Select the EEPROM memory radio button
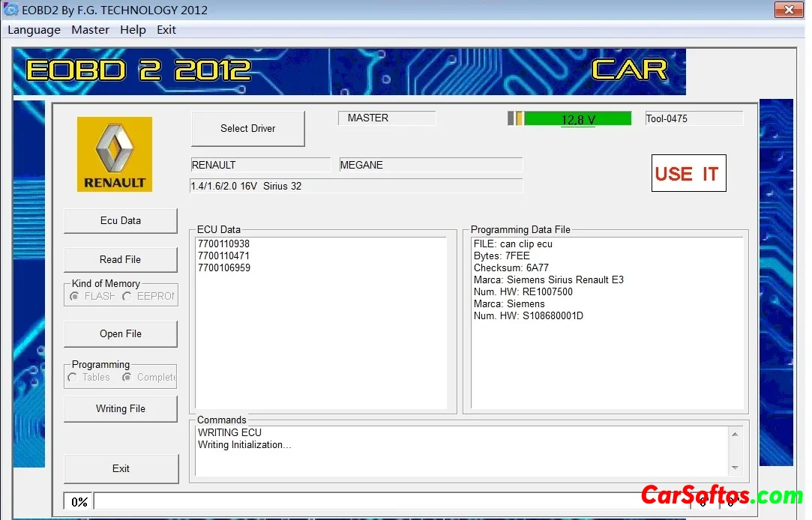The width and height of the screenshot is (812, 520). [127, 296]
